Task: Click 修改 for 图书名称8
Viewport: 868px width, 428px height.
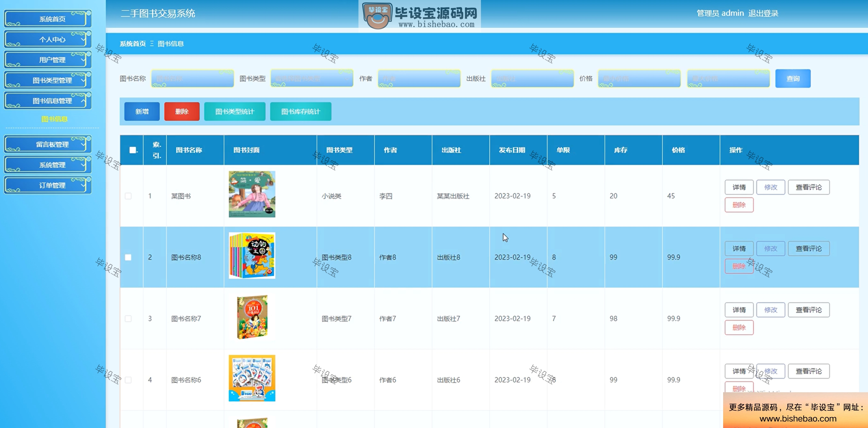Action: [x=771, y=249]
